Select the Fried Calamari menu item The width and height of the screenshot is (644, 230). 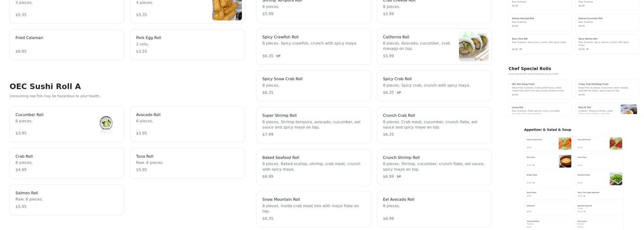tap(67, 45)
